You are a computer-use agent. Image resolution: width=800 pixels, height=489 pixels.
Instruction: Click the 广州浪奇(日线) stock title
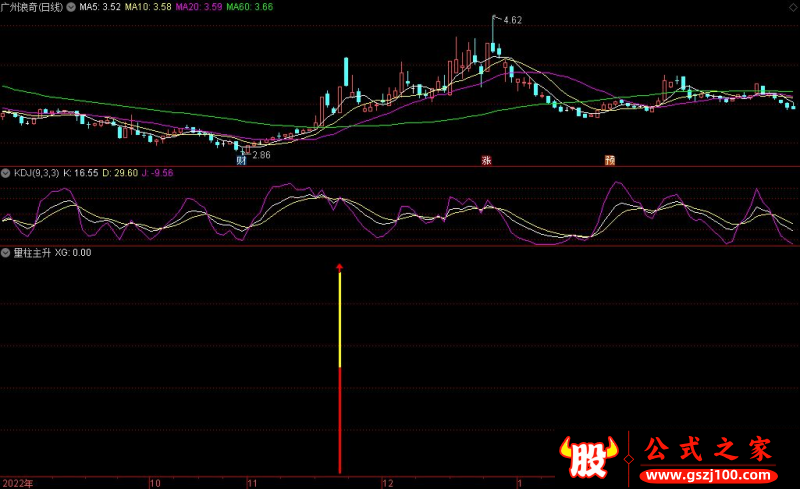click(x=34, y=6)
